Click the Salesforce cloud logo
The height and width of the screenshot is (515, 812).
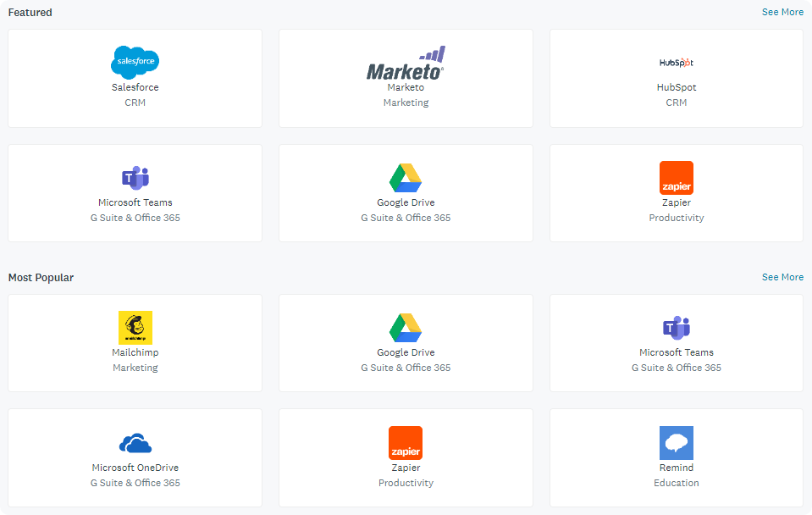coord(135,62)
